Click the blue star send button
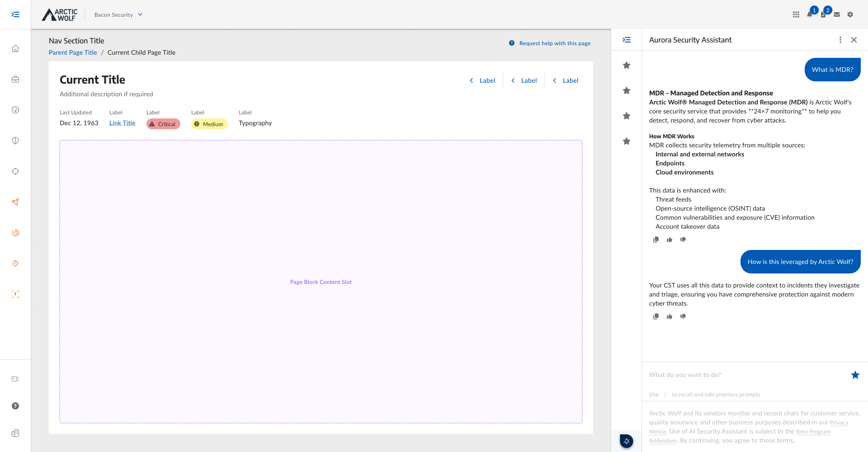This screenshot has width=868, height=452. pos(855,375)
